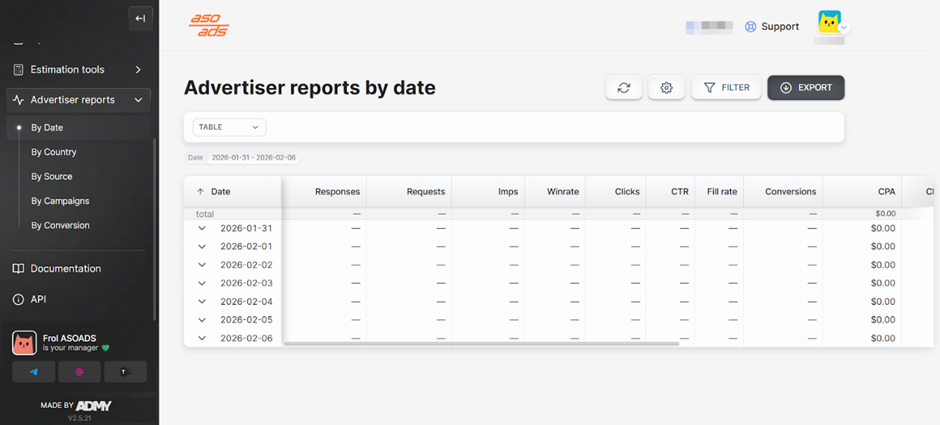Go to By Conversion report
The image size is (940, 425).
pos(60,225)
